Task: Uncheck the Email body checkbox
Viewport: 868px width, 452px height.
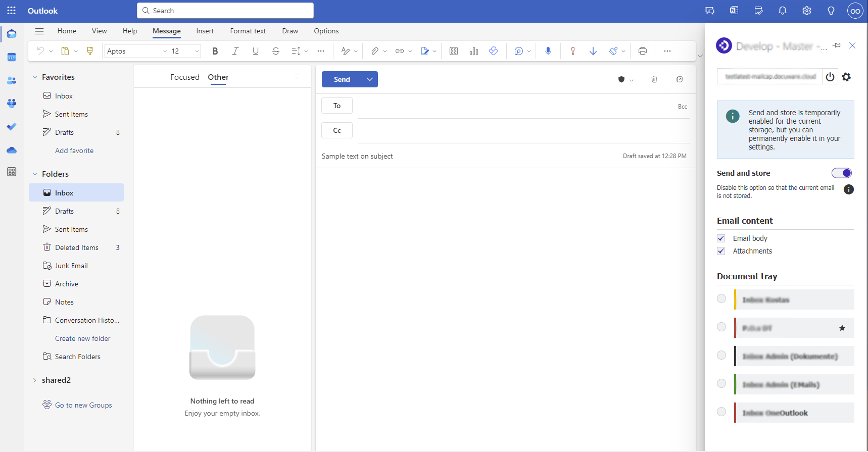Action: click(x=721, y=238)
